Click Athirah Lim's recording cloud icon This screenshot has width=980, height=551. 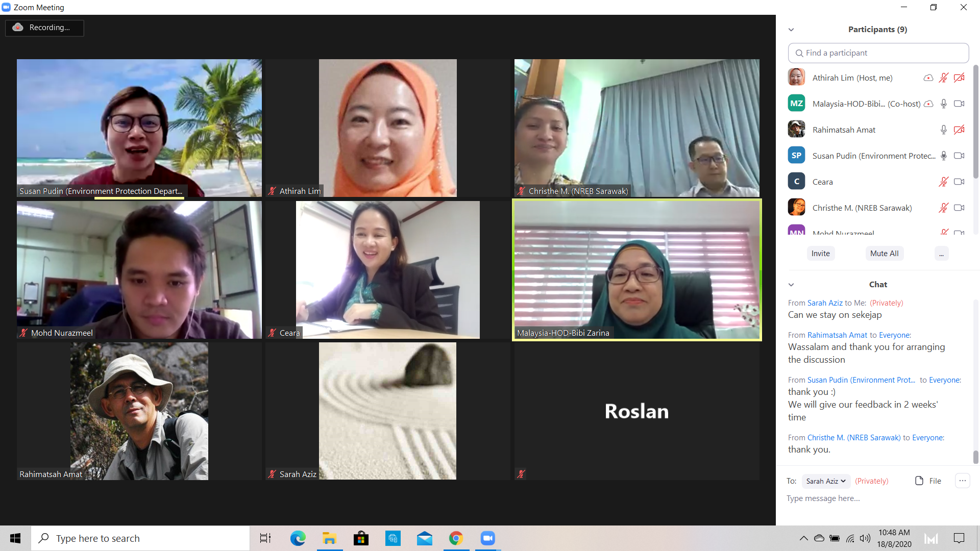click(x=928, y=78)
